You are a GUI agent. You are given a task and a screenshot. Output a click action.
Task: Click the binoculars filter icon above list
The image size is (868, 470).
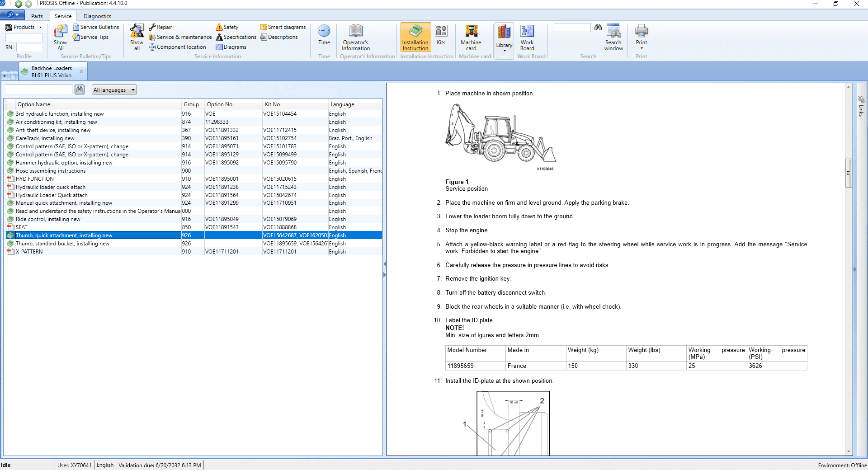coord(80,89)
